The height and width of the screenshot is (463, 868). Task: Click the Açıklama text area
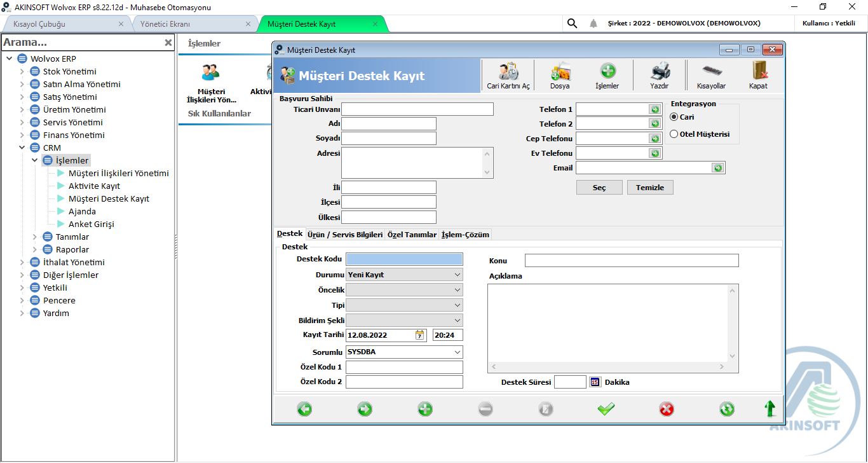(608, 323)
